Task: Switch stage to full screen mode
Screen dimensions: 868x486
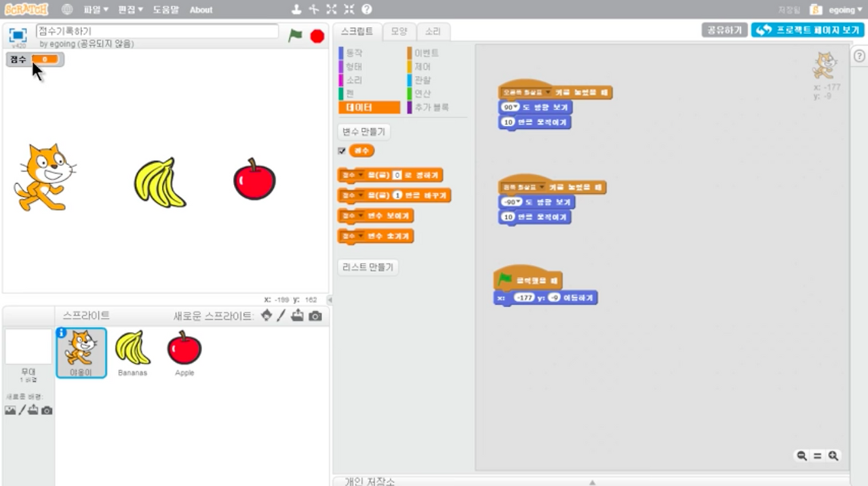Action: pos(18,35)
